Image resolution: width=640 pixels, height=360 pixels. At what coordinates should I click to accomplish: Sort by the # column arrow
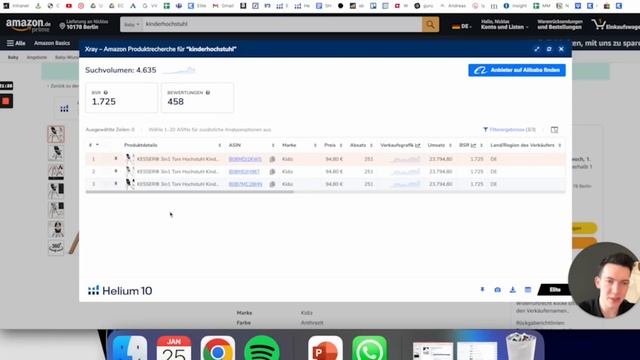click(x=97, y=145)
